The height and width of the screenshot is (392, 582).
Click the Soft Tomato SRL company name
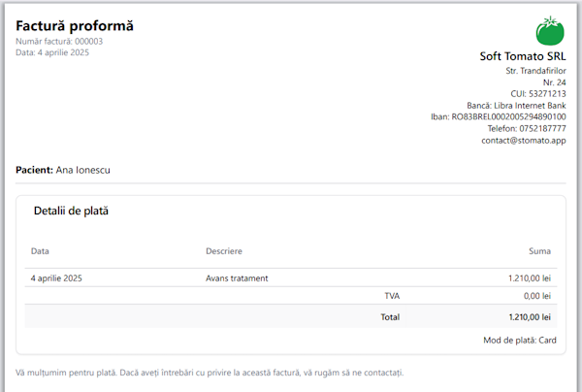pos(523,56)
